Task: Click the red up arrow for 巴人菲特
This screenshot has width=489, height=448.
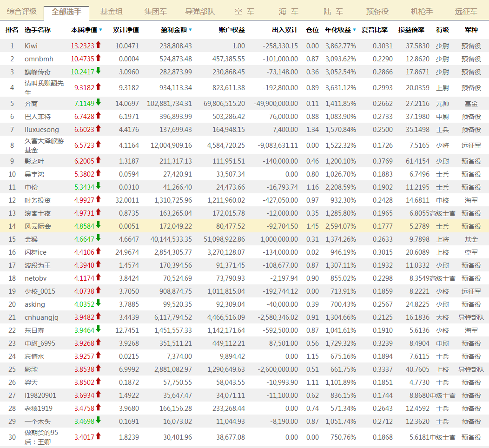Action: [98, 116]
